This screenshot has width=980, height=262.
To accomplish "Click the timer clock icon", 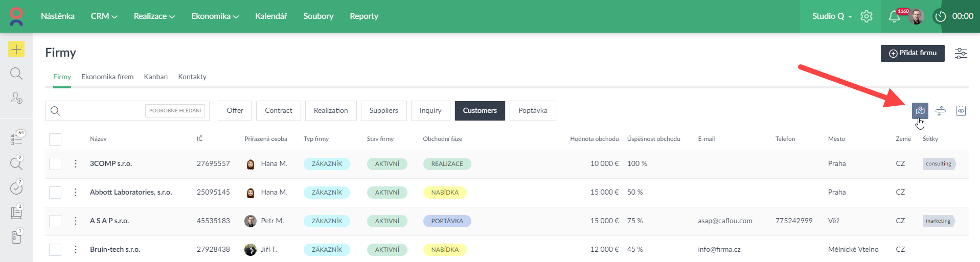I will pyautogui.click(x=940, y=16).
